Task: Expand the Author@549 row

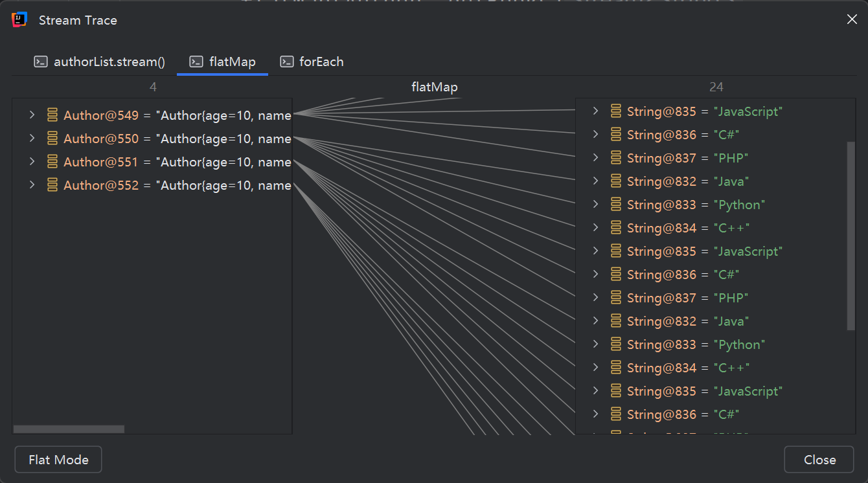Action: pos(32,115)
